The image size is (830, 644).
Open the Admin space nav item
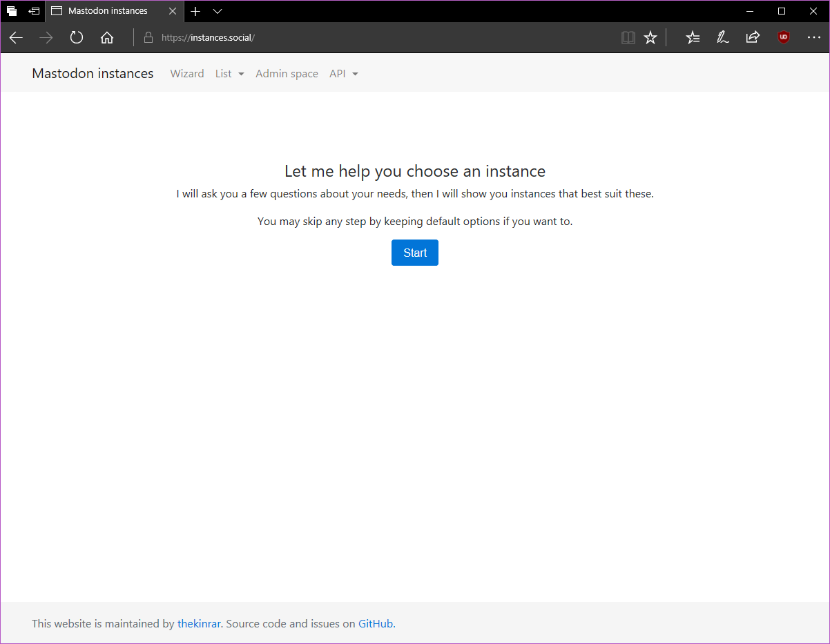click(x=287, y=74)
